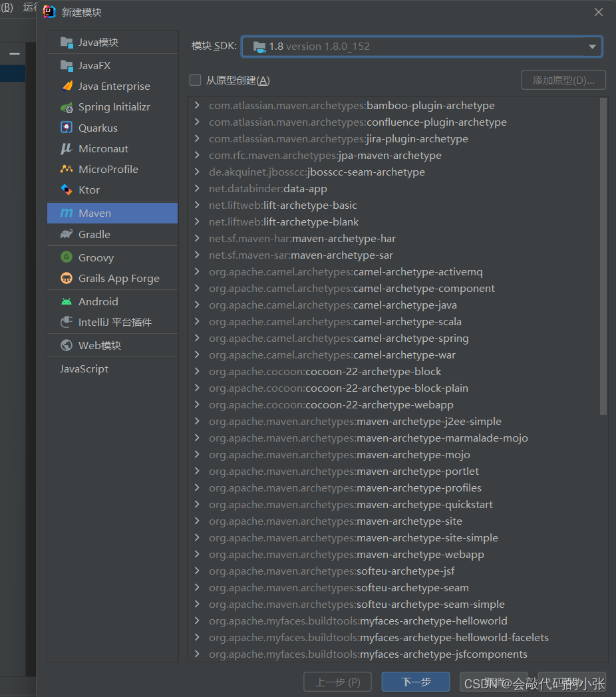Screen dimensions: 616x697
Task: Expand bamboo-plugin-archetype entry
Action: pos(197,105)
